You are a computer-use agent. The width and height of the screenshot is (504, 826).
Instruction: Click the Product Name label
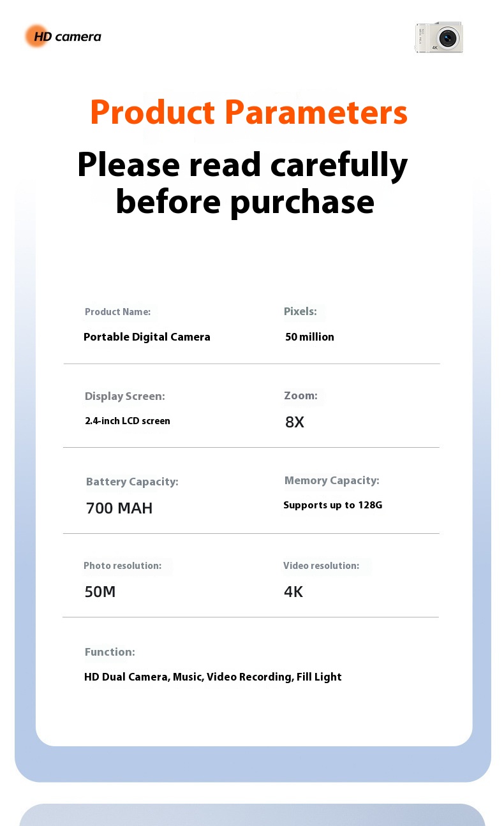click(x=117, y=312)
